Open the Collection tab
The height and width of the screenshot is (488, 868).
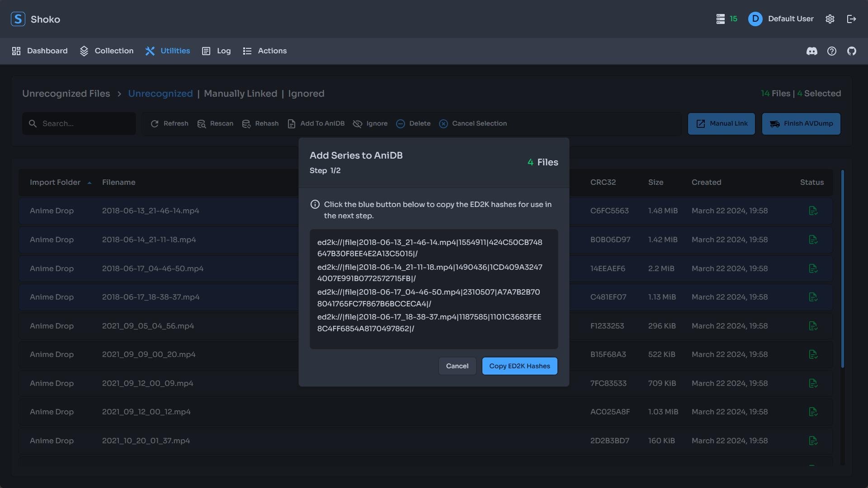click(107, 51)
